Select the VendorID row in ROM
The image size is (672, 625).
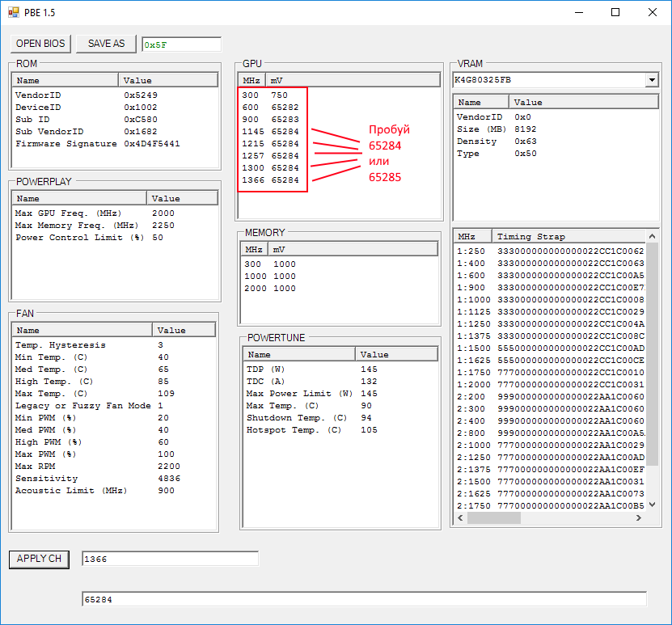pos(115,95)
